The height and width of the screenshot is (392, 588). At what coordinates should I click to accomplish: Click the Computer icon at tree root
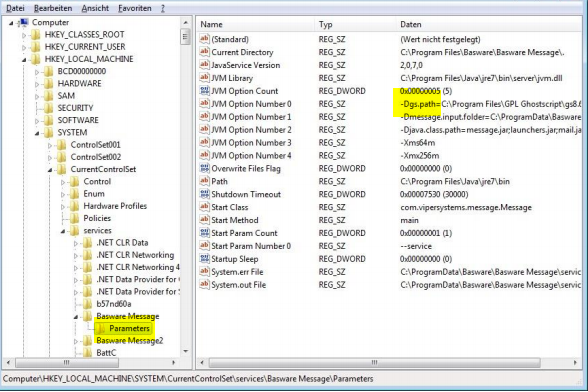(x=24, y=23)
